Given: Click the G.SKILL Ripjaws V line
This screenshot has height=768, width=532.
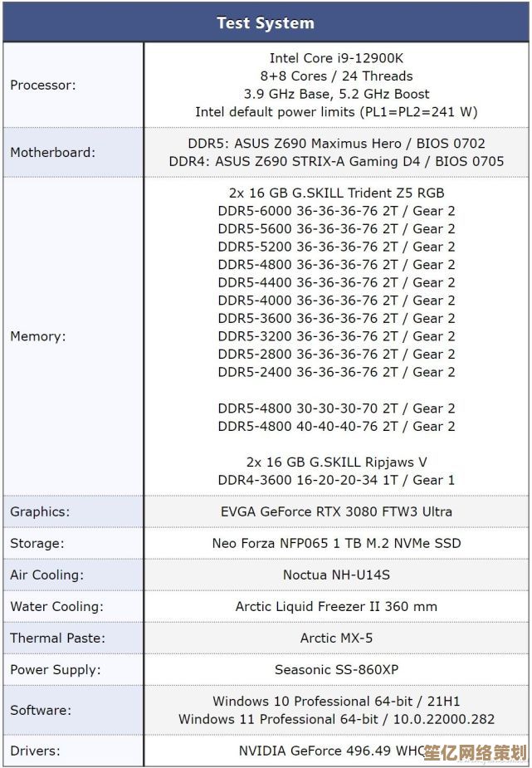Looking at the screenshot, I should pyautogui.click(x=336, y=462).
